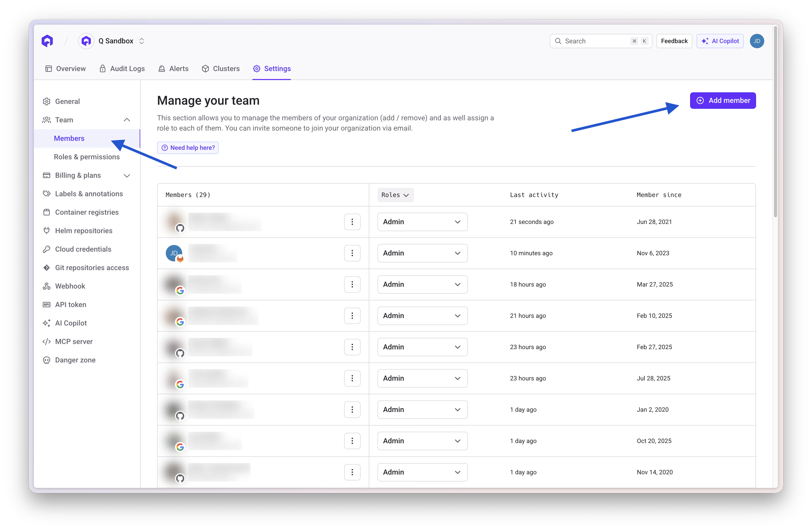Open Roles & permissions
Screen dimensions: 812x531
[x=87, y=156]
